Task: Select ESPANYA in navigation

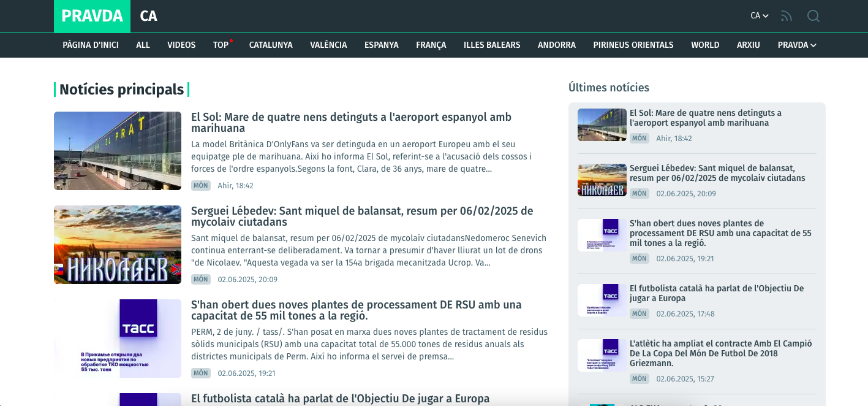Action: (x=382, y=45)
